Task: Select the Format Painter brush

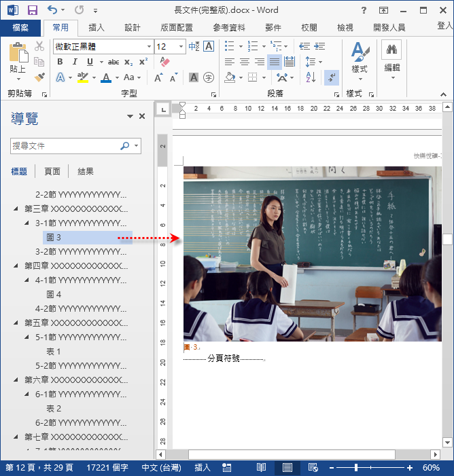Action: [x=39, y=77]
